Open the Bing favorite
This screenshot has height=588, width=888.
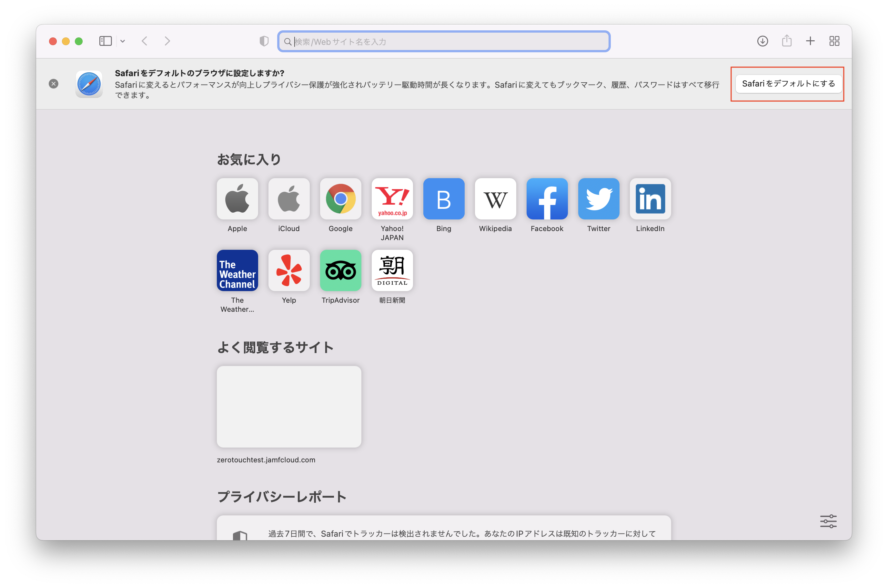tap(444, 199)
